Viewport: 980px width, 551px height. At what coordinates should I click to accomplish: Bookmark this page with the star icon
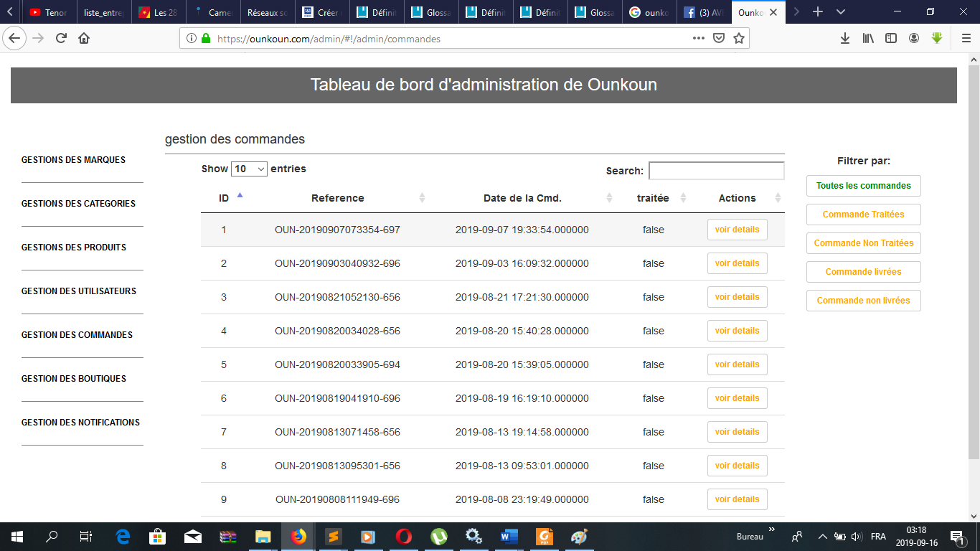coord(738,39)
